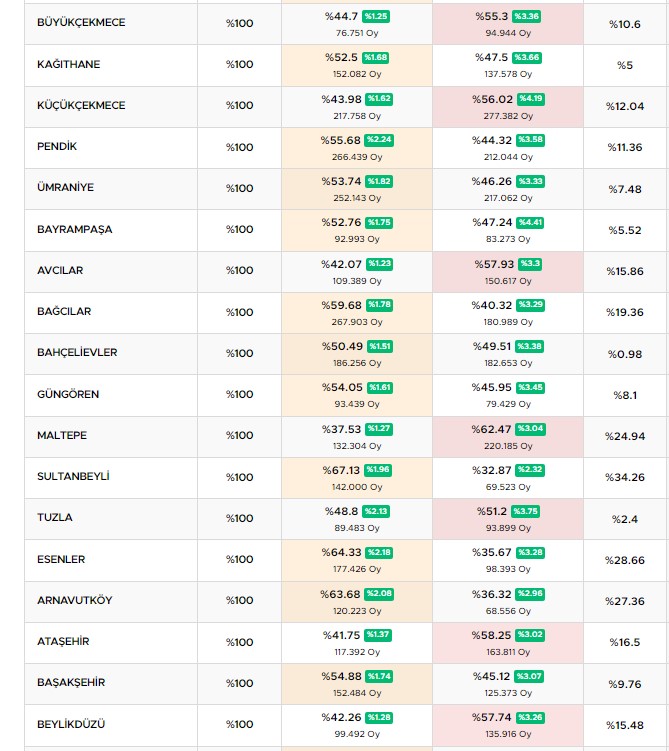Screen dimensions: 669x751
Task: Open the KAĞITHANE district name
Action: click(68, 64)
